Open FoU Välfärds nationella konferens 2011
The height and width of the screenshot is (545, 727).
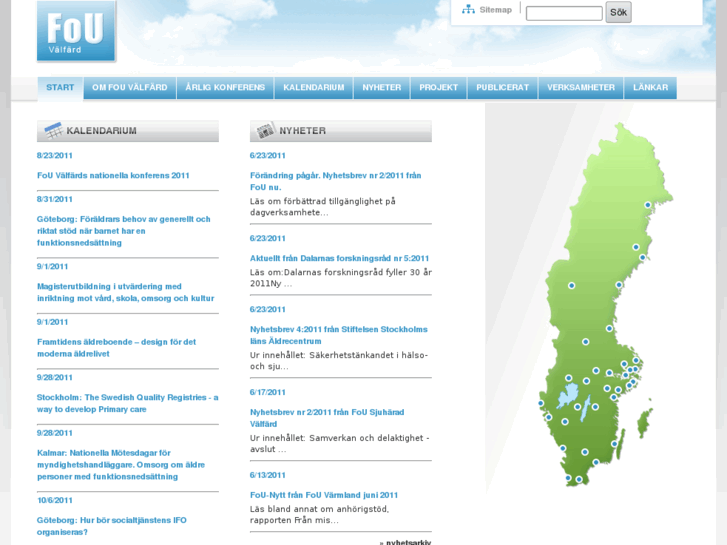click(x=113, y=175)
